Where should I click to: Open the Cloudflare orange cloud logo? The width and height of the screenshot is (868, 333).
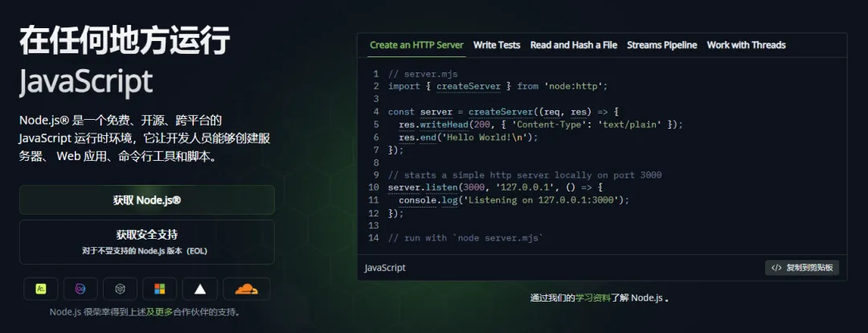[x=247, y=289]
